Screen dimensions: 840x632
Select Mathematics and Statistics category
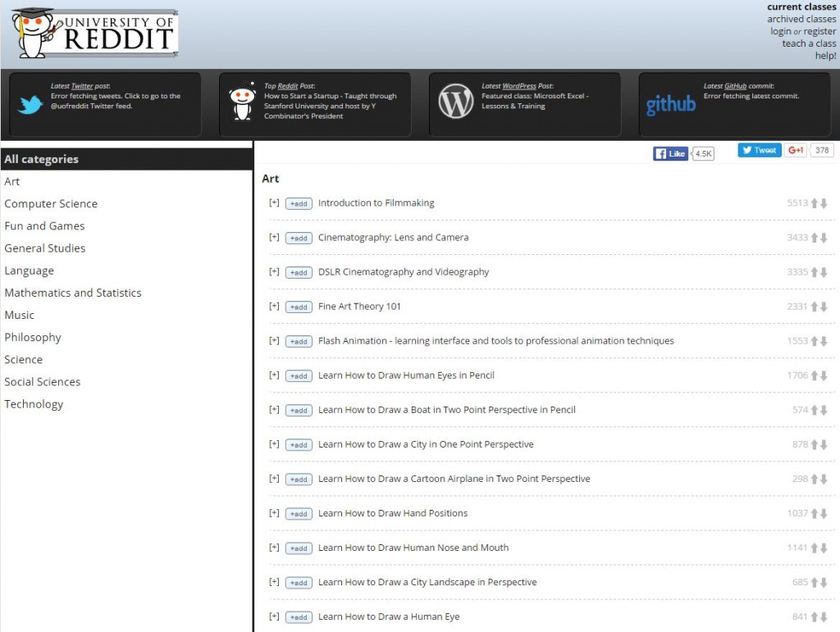tap(73, 293)
